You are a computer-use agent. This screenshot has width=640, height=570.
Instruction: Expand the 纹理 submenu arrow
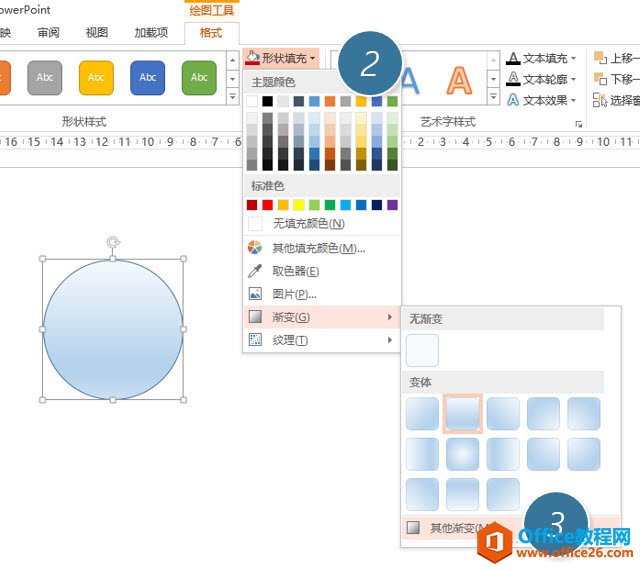point(390,340)
